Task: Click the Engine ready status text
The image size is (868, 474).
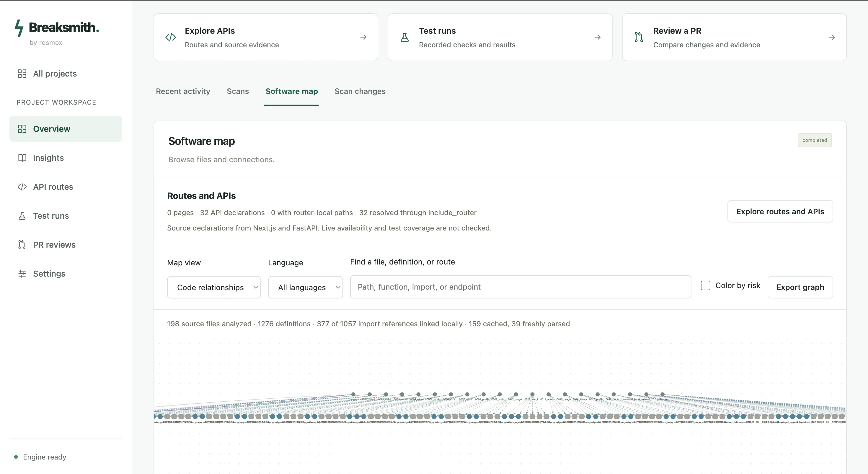Action: (x=45, y=457)
